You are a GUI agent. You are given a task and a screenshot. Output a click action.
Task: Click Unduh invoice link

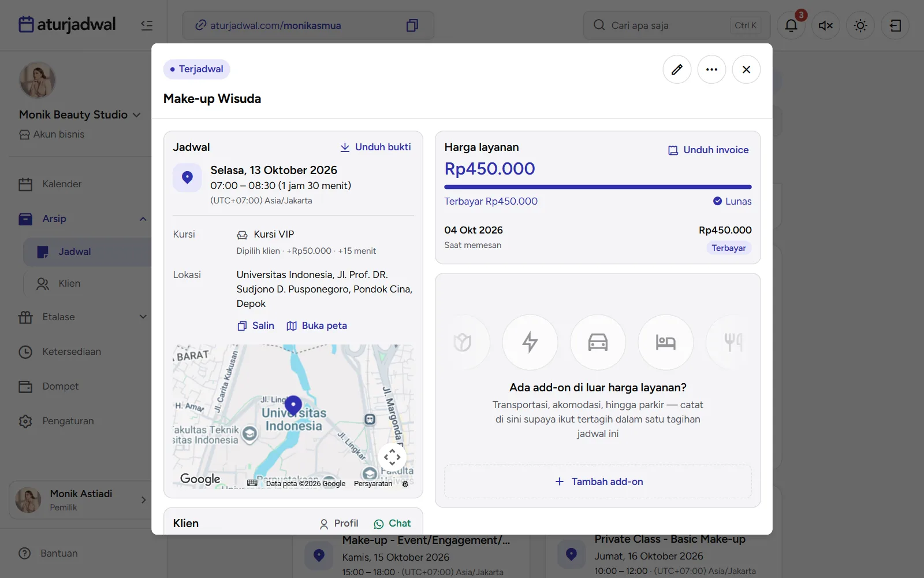click(x=708, y=150)
